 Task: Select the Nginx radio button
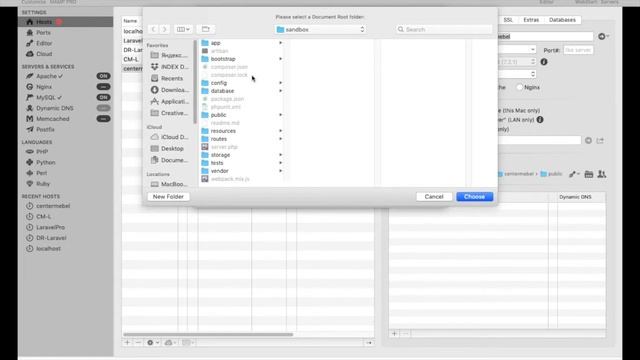(519, 87)
